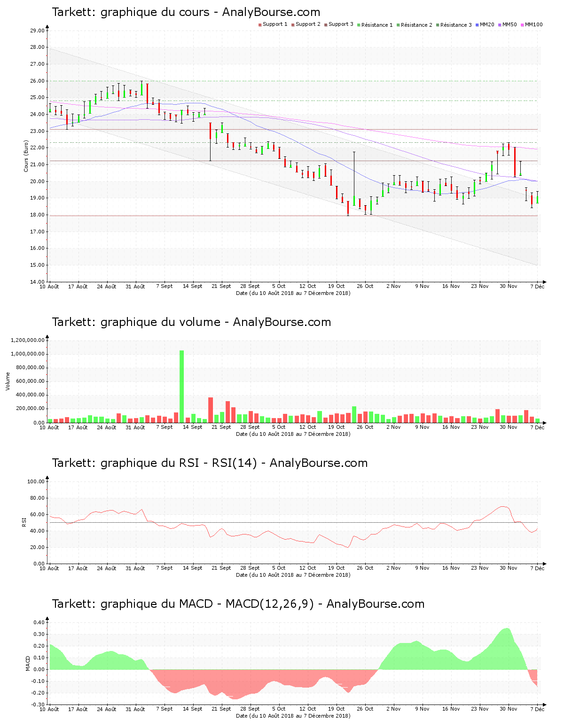Click the 0.40 MACD axis label
Image resolution: width=564 pixels, height=728 pixels.
click(x=39, y=623)
